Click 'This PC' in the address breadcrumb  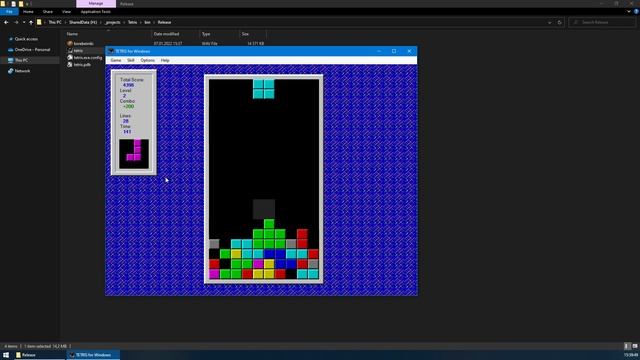point(55,22)
